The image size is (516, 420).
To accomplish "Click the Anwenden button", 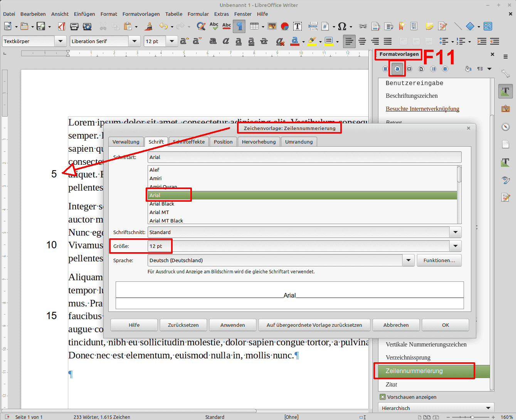I will coord(233,325).
